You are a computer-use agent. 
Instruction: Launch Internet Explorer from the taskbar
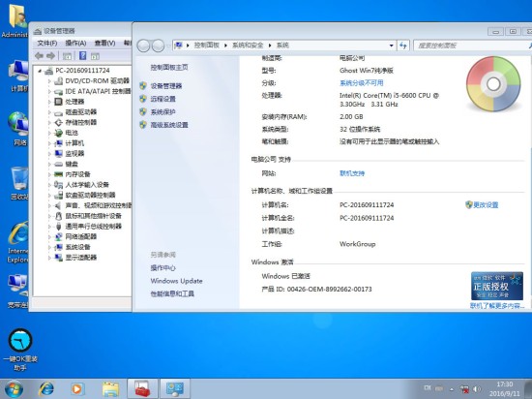(46, 389)
